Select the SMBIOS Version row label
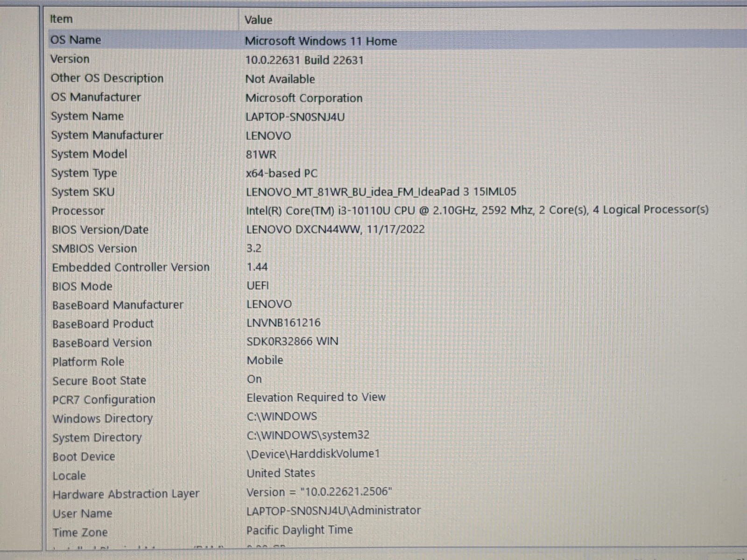747x560 pixels. coord(94,249)
